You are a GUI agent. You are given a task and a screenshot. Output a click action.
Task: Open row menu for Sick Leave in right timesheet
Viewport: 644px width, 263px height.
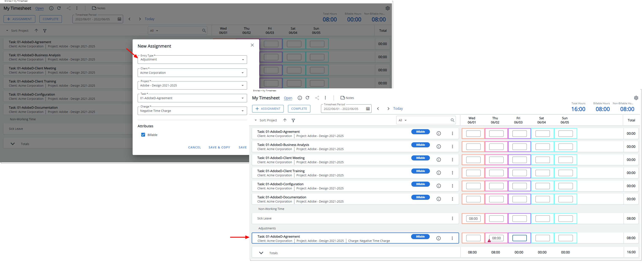pos(452,218)
